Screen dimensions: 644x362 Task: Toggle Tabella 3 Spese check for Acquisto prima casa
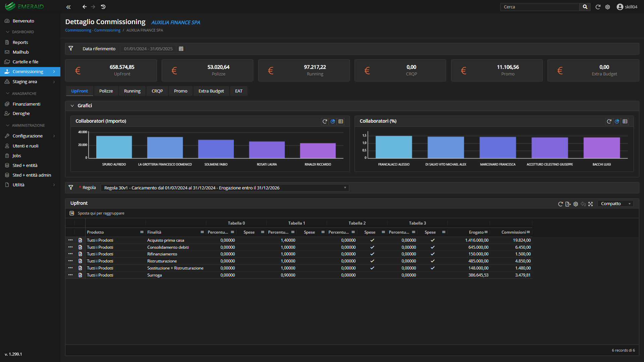coord(433,240)
